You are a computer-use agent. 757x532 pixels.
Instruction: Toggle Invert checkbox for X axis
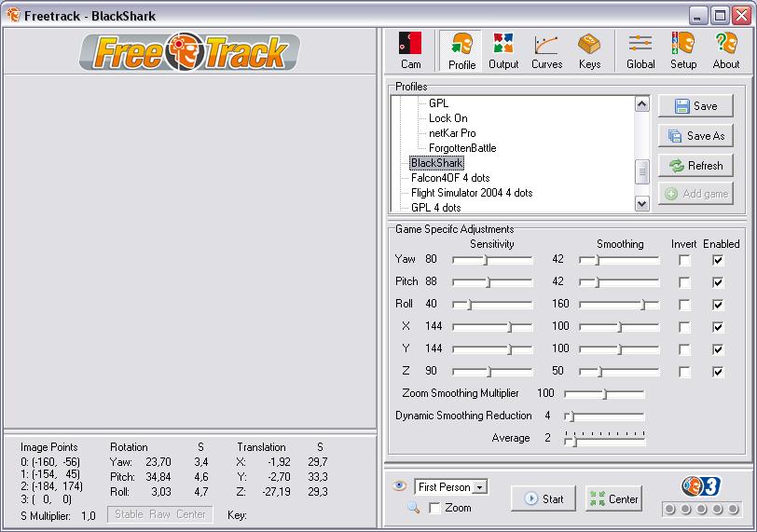click(684, 327)
